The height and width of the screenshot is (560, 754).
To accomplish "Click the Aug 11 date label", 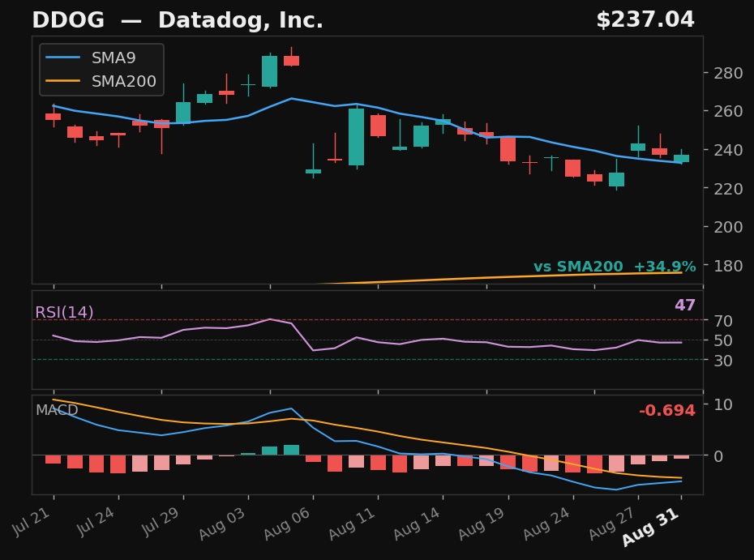I will tap(352, 524).
